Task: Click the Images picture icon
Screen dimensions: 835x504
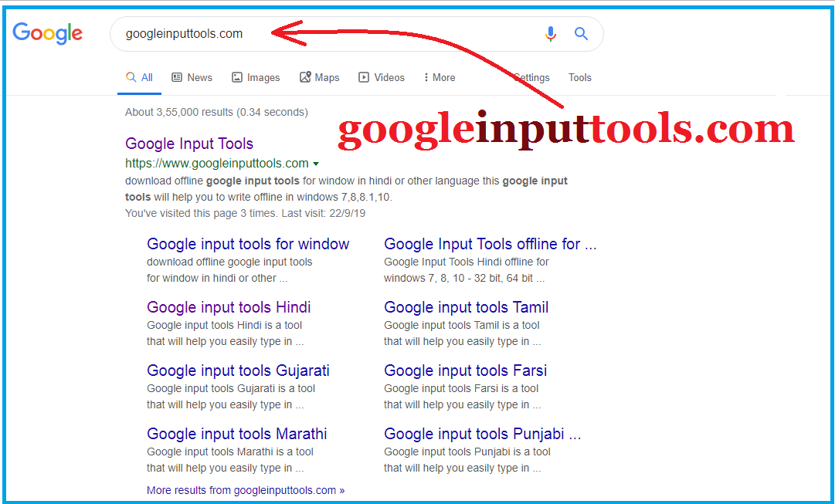Action: tap(237, 77)
